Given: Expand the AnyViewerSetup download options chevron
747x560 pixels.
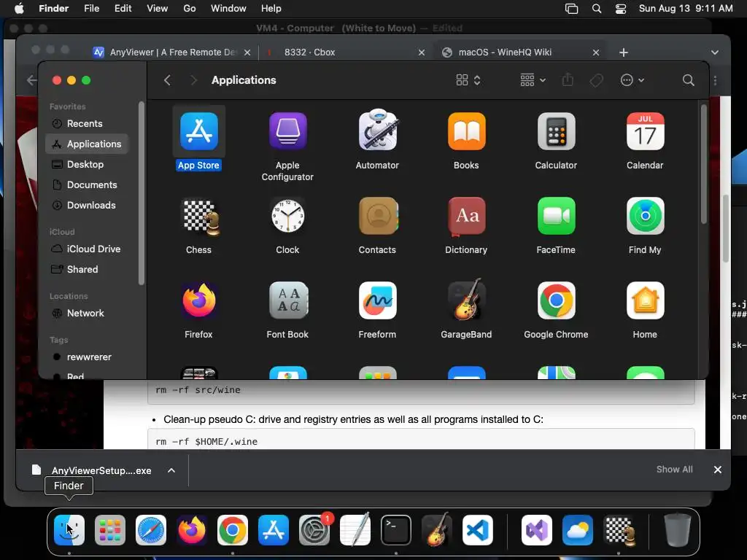Looking at the screenshot, I should (x=171, y=470).
